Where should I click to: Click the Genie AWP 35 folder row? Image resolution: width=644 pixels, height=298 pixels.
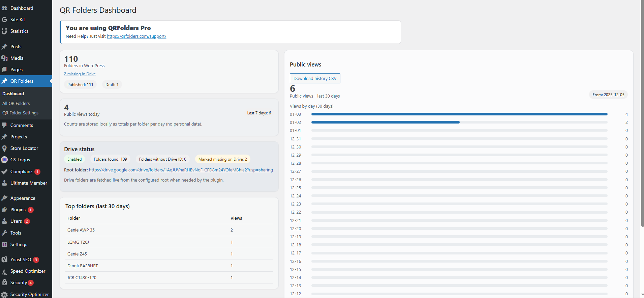(x=81, y=230)
